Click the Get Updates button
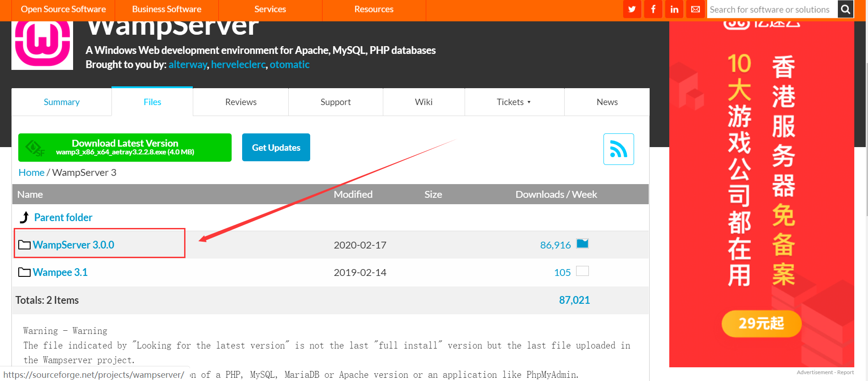 click(x=276, y=148)
